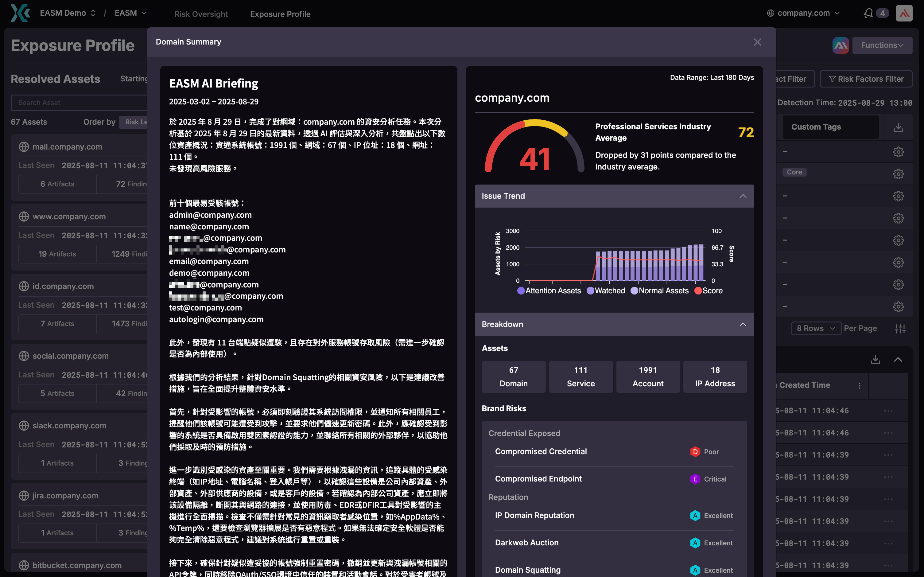Image resolution: width=924 pixels, height=577 pixels.
Task: Download data via Custom Tags column export icon
Action: click(899, 127)
